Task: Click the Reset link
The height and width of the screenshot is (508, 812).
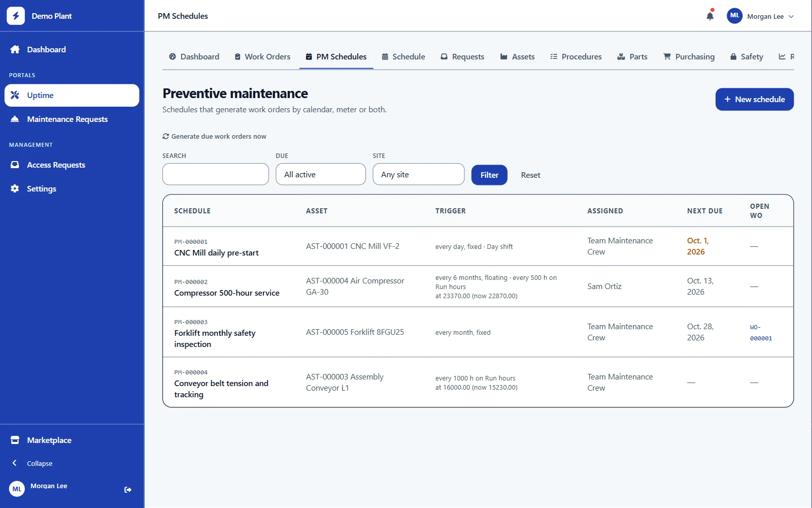Action: point(530,175)
